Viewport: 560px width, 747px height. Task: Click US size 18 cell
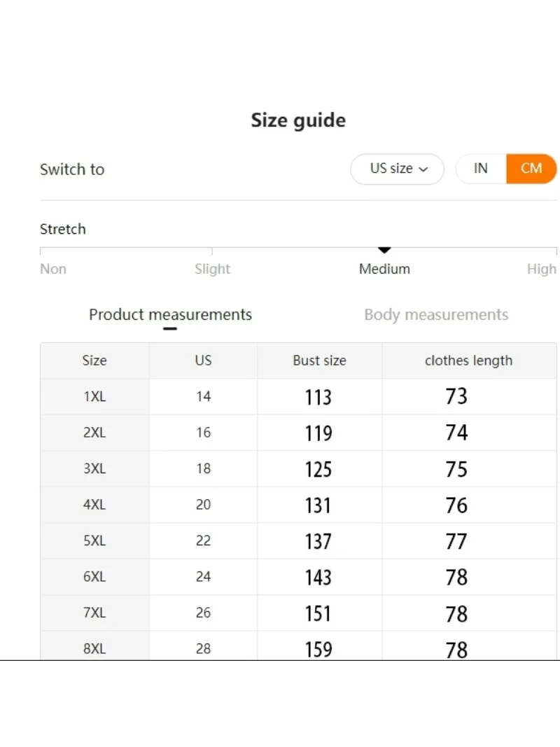[203, 468]
